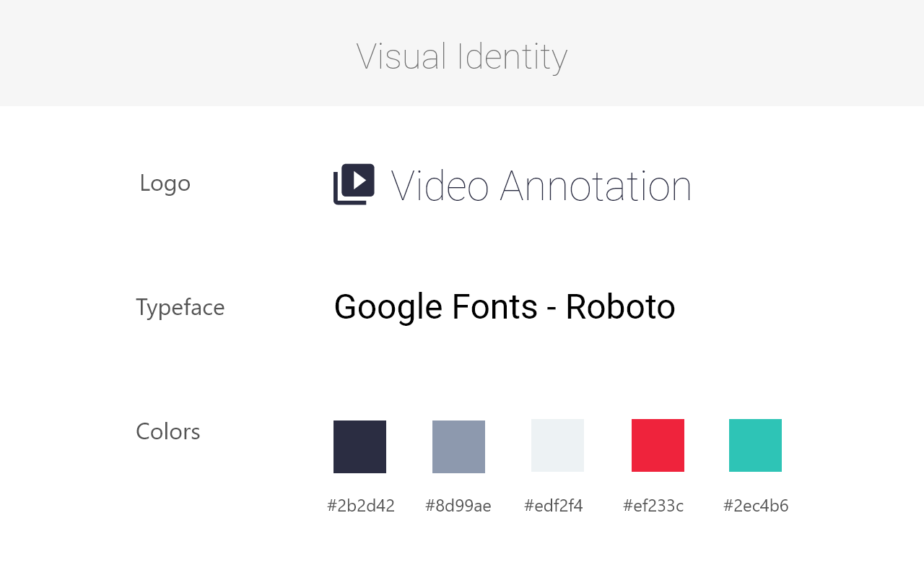Viewport: 924px width, 578px height.
Task: Click the '#8d99ae' hex code text
Action: point(458,506)
